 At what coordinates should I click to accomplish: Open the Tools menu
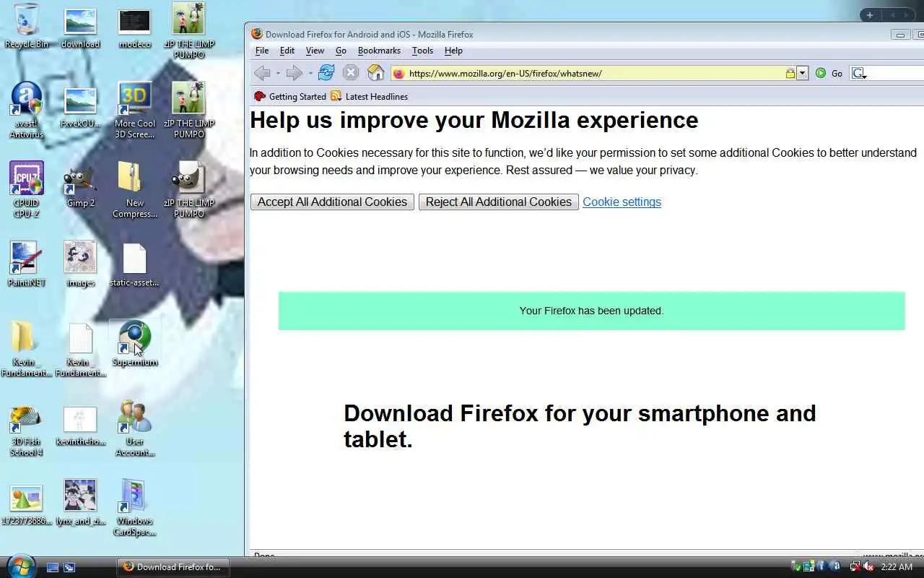tap(422, 51)
